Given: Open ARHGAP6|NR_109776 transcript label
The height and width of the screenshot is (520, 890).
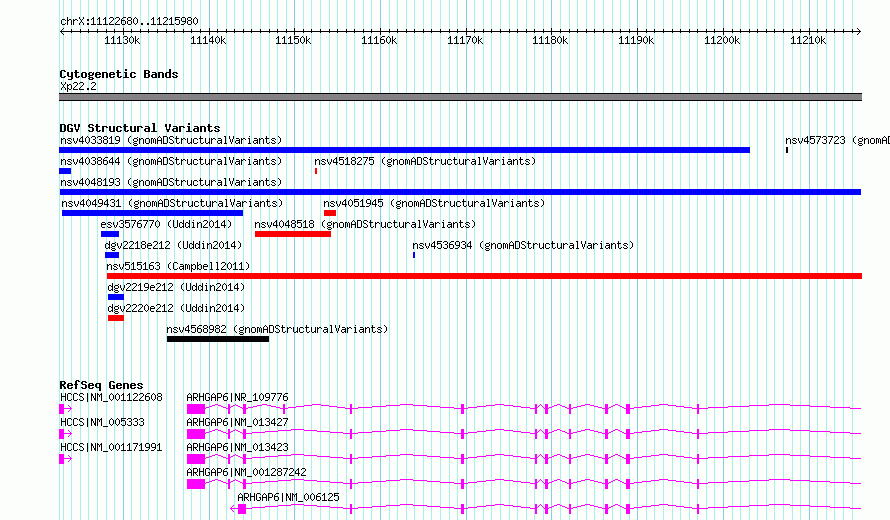Looking at the screenshot, I should coord(237,397).
